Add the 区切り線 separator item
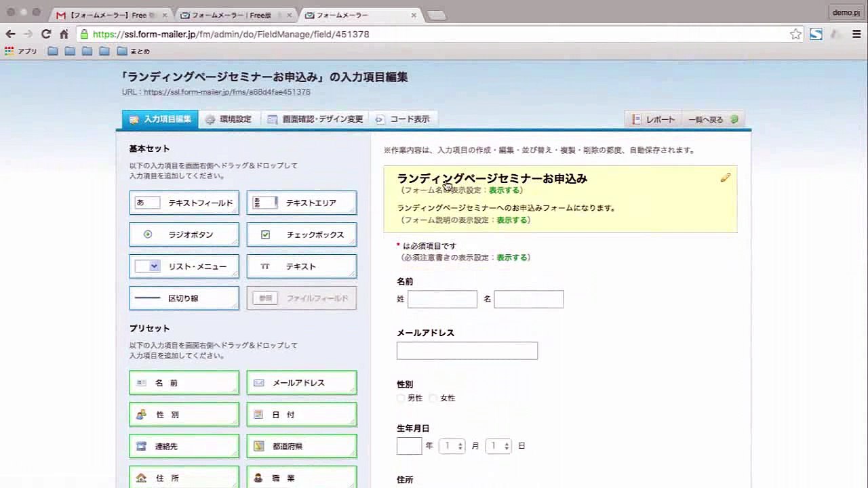The width and height of the screenshot is (868, 488). (x=184, y=298)
